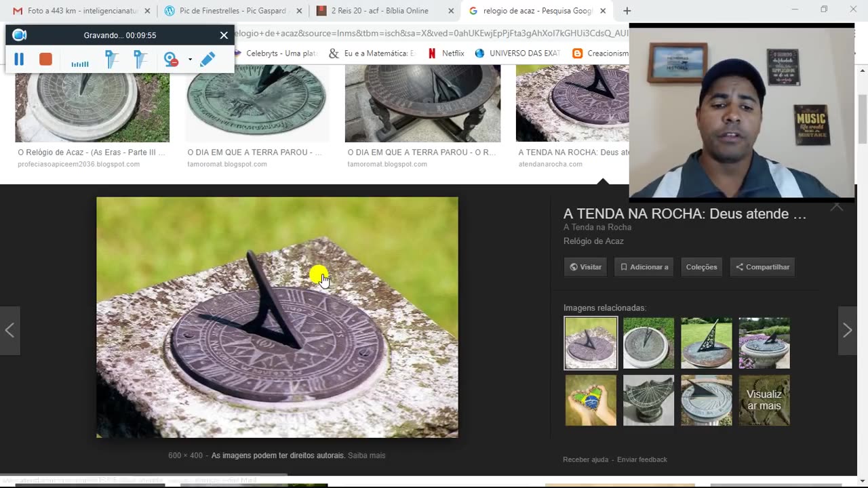Click the 'Relógio de Acaz' caption text
Screen dimensions: 868x488
593,241
